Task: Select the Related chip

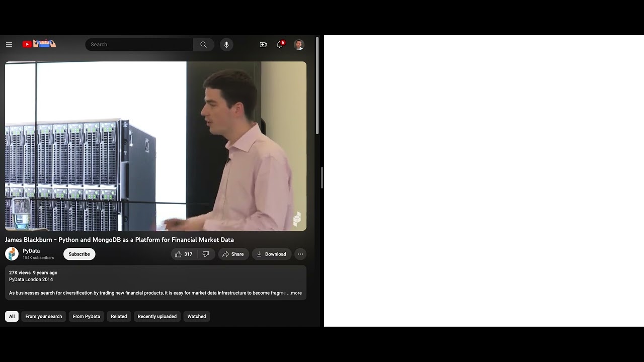Action: pyautogui.click(x=119, y=316)
